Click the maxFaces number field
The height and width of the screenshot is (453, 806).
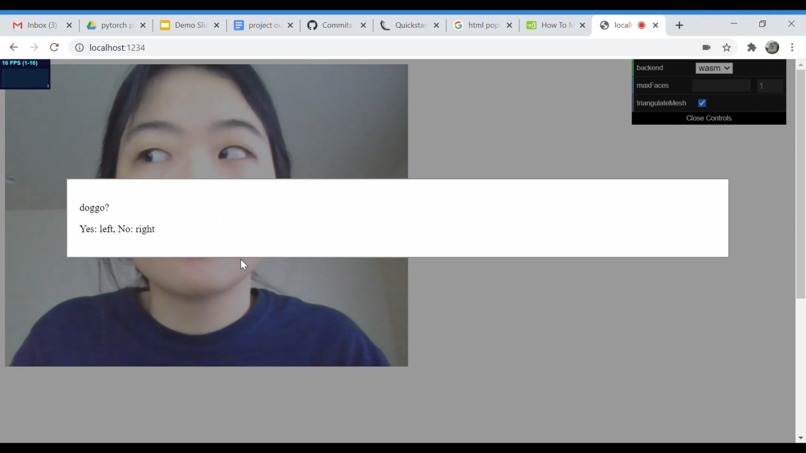coord(770,85)
